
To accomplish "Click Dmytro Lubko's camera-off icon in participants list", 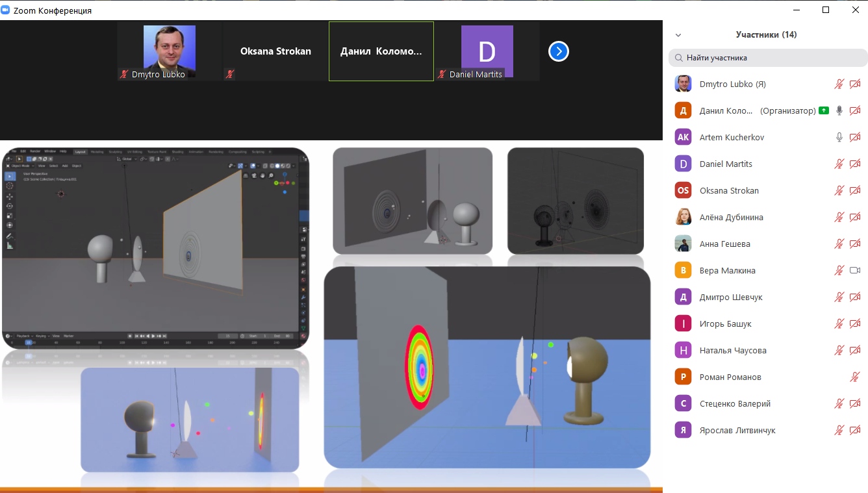I will [x=855, y=84].
